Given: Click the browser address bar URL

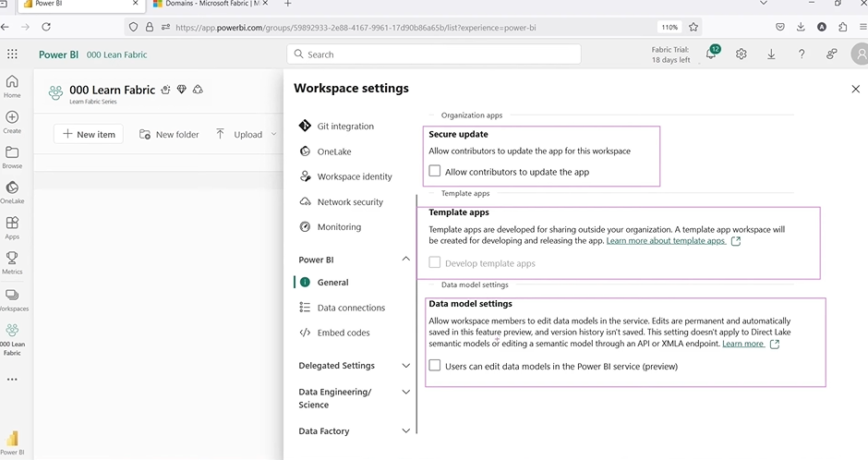Looking at the screenshot, I should point(356,27).
